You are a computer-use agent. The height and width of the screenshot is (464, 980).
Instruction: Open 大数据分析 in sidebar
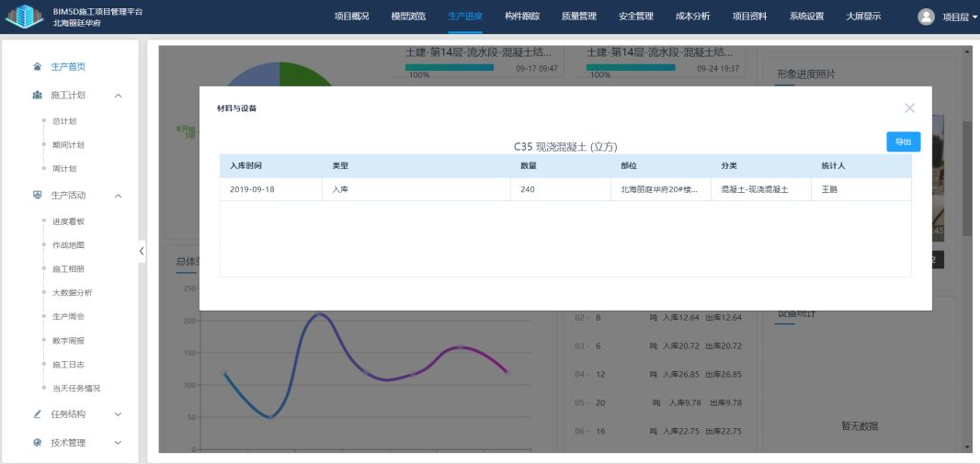click(x=73, y=292)
